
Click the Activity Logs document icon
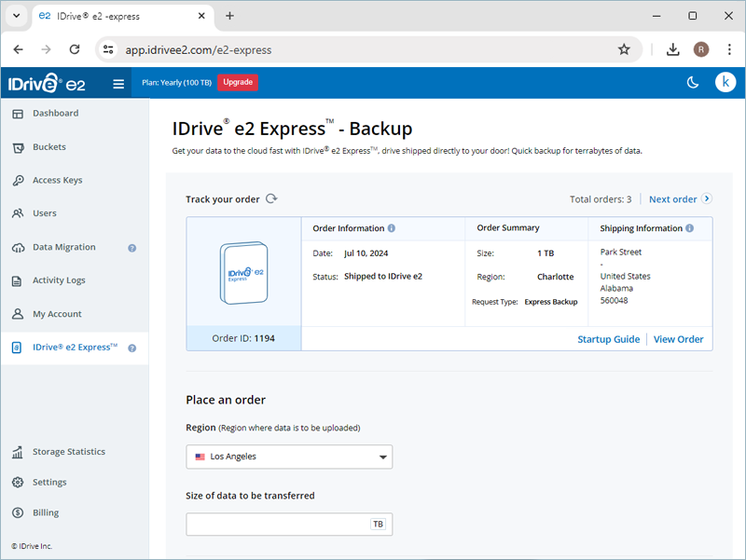click(x=17, y=281)
